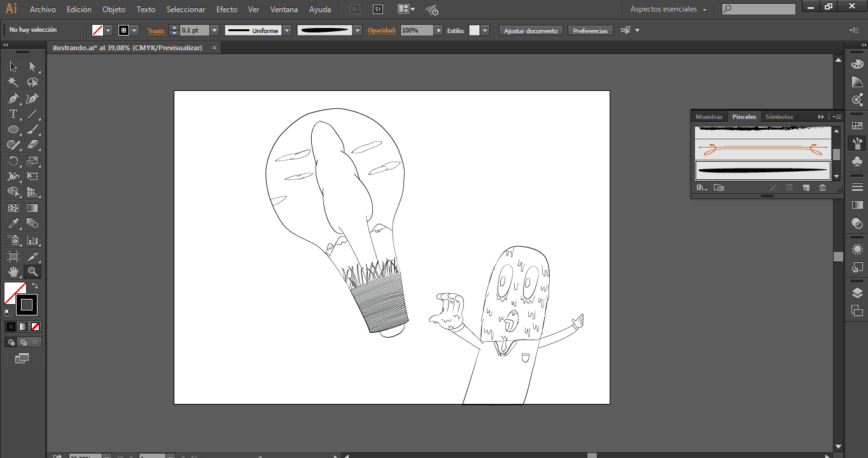This screenshot has height=458, width=868.
Task: Open the stroke weight dropdown
Action: [x=214, y=31]
